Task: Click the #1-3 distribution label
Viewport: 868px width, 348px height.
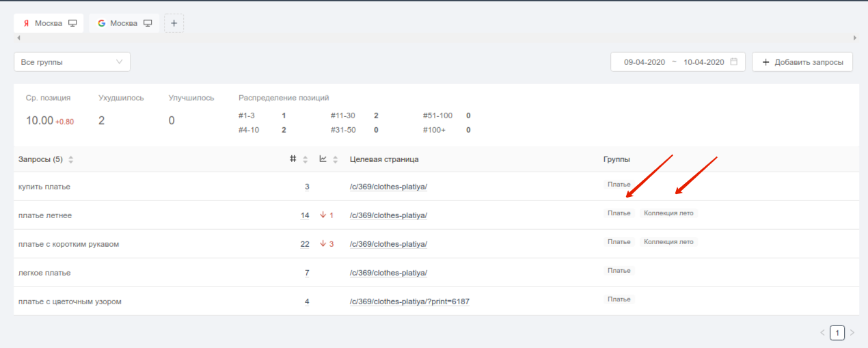Action: [x=247, y=116]
